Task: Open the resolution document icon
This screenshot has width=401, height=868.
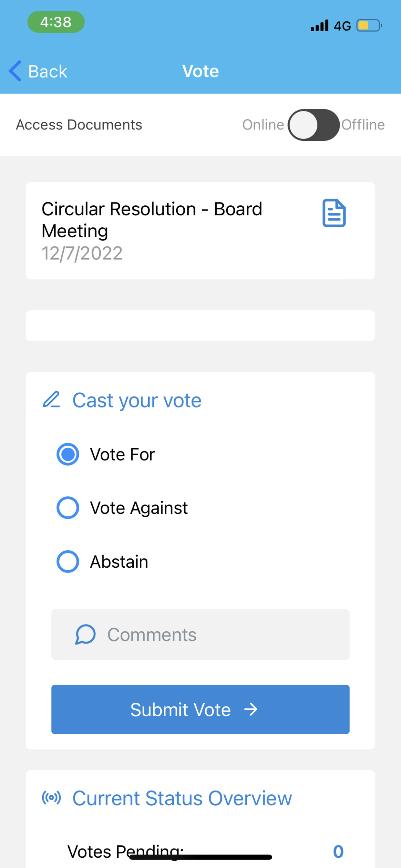Action: [x=334, y=213]
